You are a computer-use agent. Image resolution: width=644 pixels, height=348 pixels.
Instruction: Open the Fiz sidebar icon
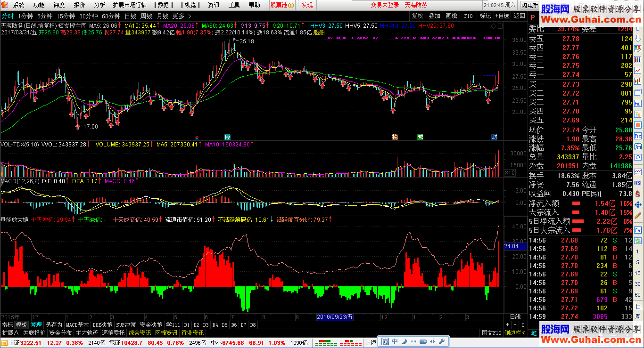(x=638, y=136)
